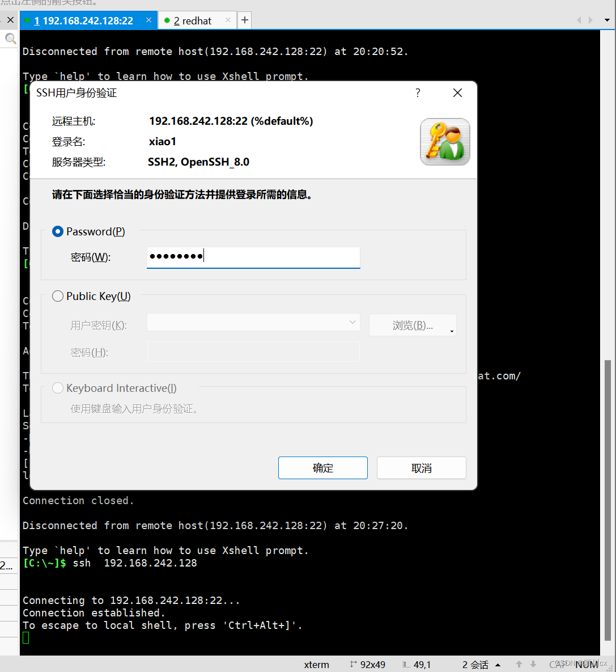
Task: Open a new session tab with the plus icon
Action: [244, 20]
